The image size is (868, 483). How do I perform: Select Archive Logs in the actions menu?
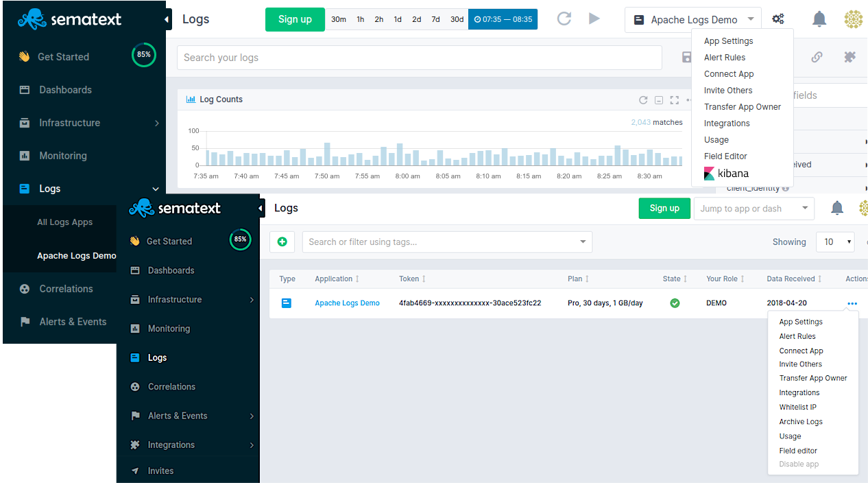[x=801, y=422]
